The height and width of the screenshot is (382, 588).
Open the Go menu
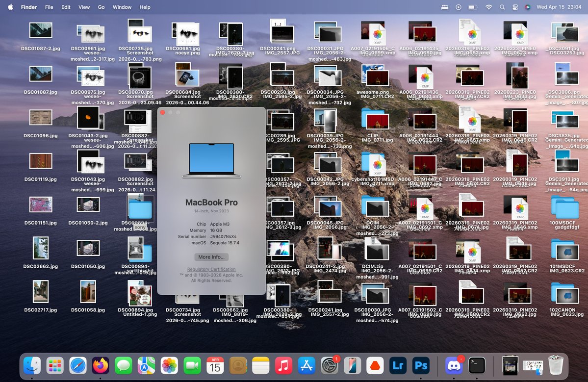(101, 7)
